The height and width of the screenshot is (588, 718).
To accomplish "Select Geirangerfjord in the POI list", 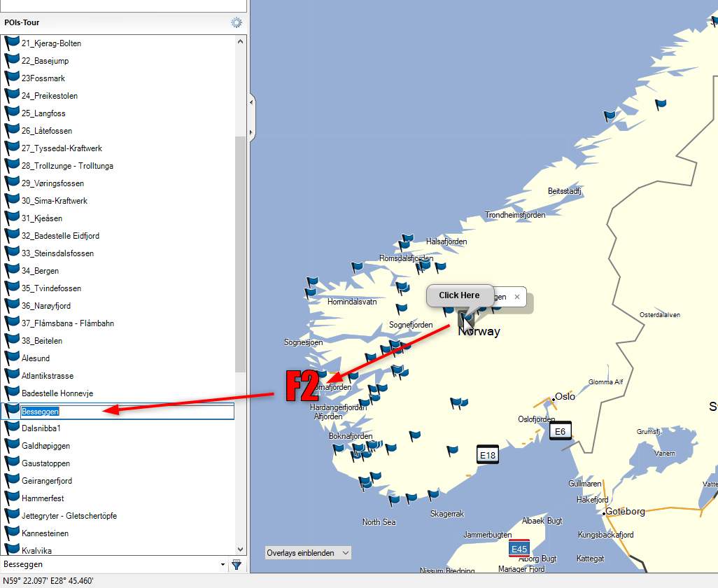I will point(47,481).
